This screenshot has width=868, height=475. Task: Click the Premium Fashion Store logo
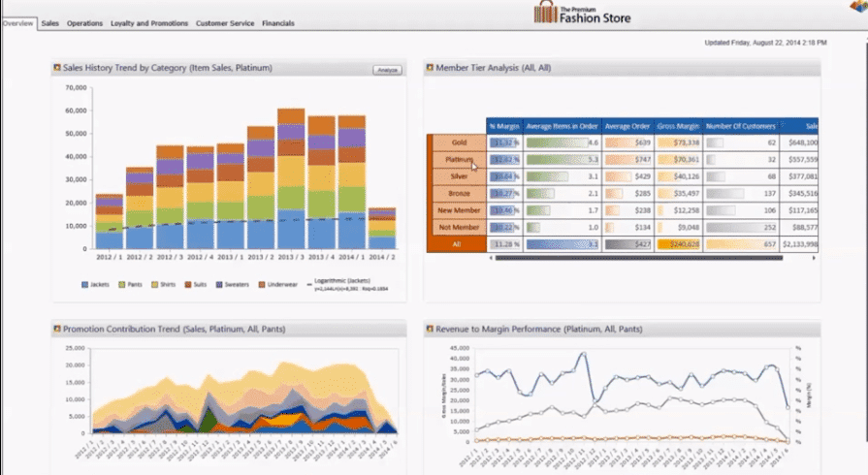point(586,13)
